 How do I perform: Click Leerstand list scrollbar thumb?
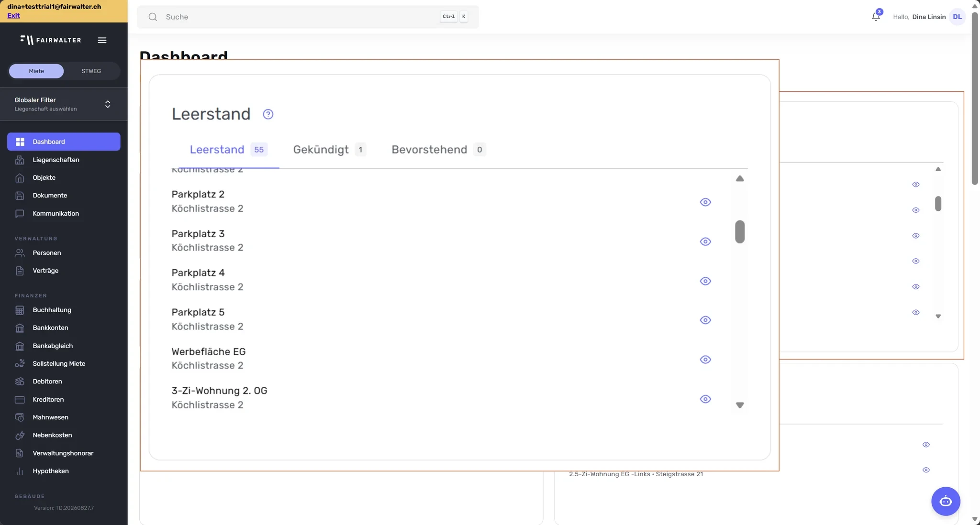(x=740, y=232)
